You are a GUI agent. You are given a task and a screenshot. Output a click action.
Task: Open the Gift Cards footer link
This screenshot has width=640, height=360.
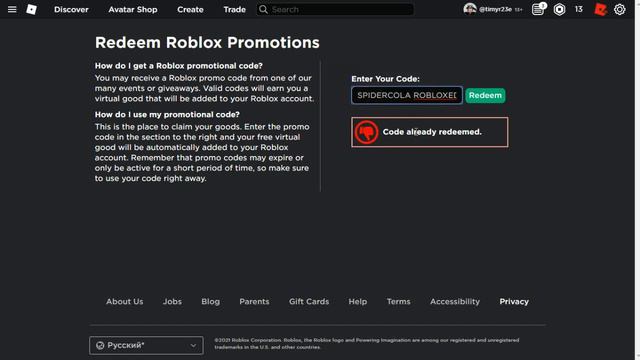coord(309,302)
